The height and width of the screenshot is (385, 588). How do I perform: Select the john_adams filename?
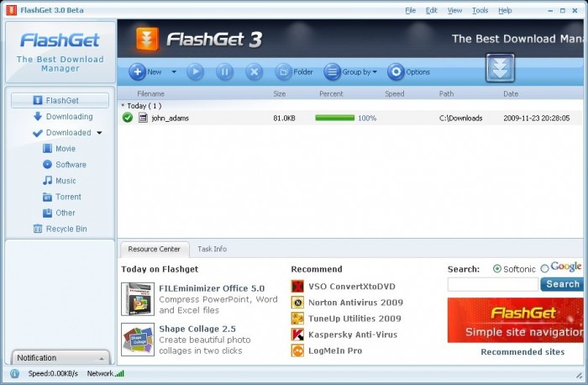point(171,119)
